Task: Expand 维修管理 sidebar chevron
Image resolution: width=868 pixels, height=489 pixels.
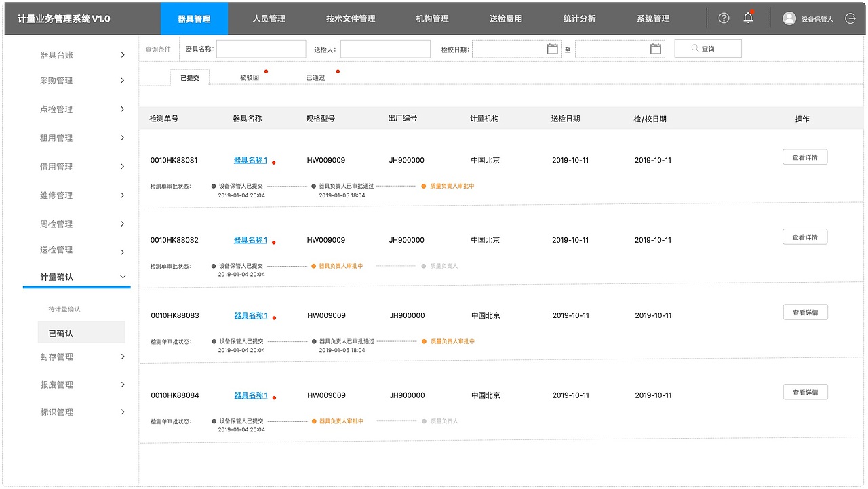Action: tap(123, 195)
